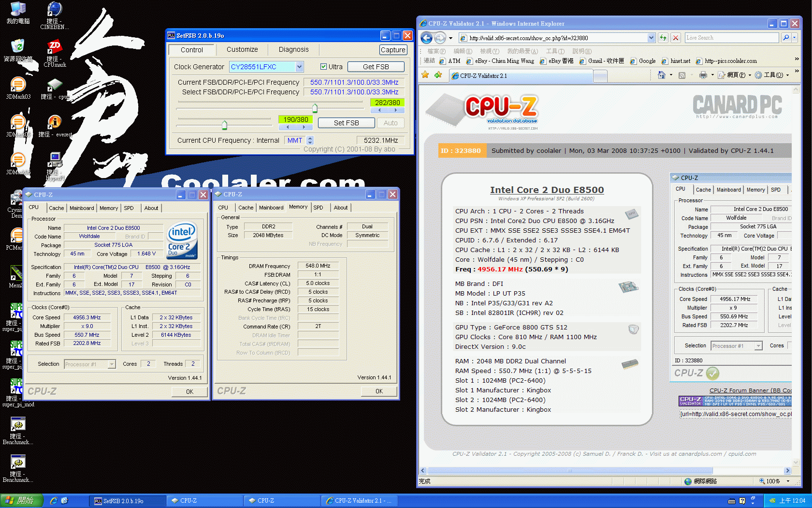This screenshot has height=508, width=812.
Task: Open the CPU-Z Processor Selection dropdown
Action: [x=112, y=364]
